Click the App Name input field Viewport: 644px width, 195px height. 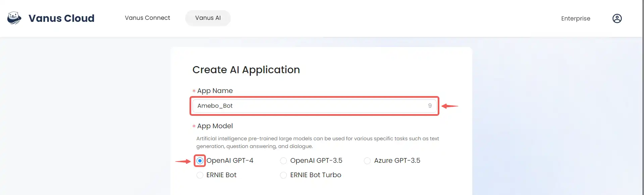tap(315, 106)
